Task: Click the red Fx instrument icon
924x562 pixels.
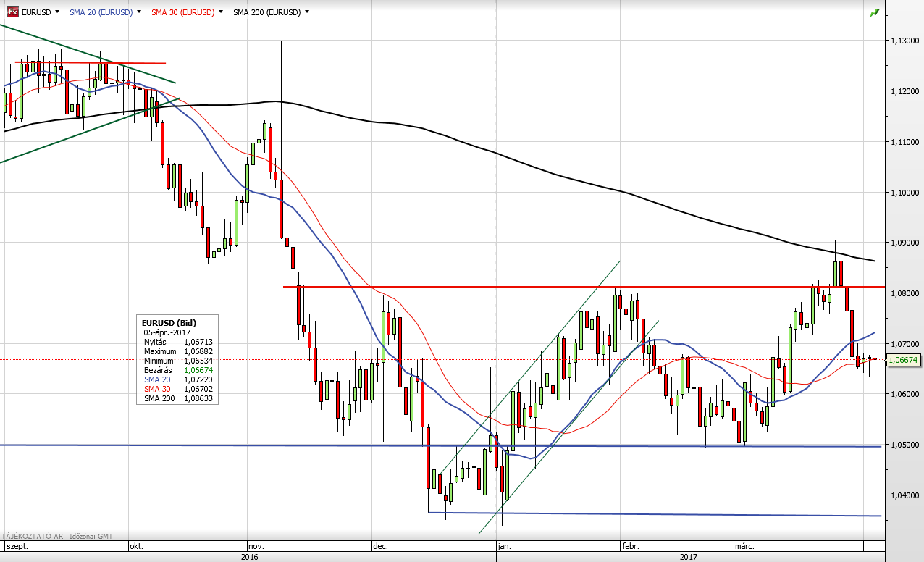Action: coord(12,12)
